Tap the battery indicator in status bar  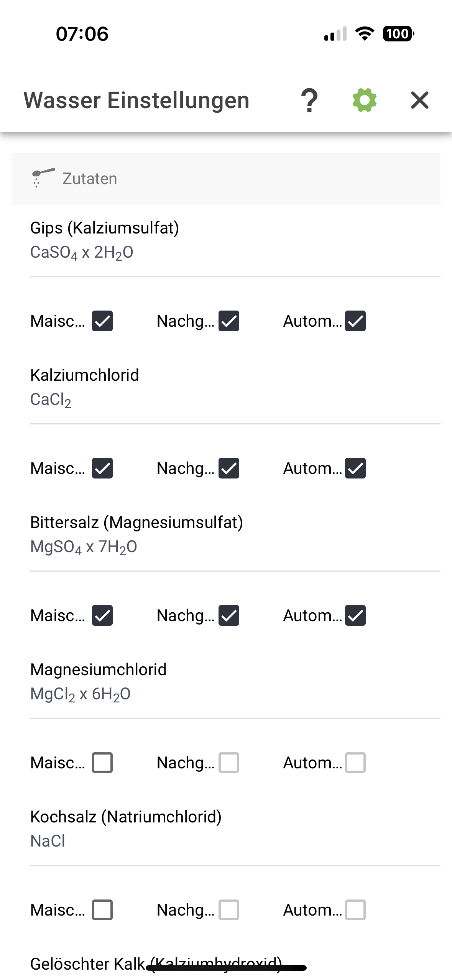click(x=398, y=34)
